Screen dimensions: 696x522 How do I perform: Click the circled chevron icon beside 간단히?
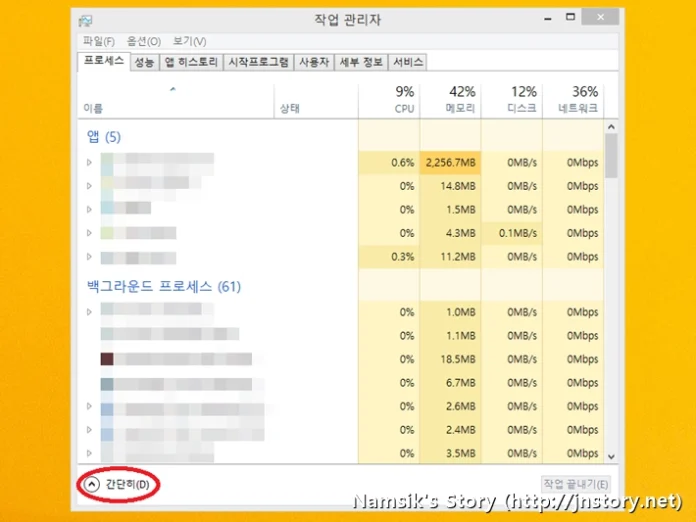pyautogui.click(x=92, y=484)
